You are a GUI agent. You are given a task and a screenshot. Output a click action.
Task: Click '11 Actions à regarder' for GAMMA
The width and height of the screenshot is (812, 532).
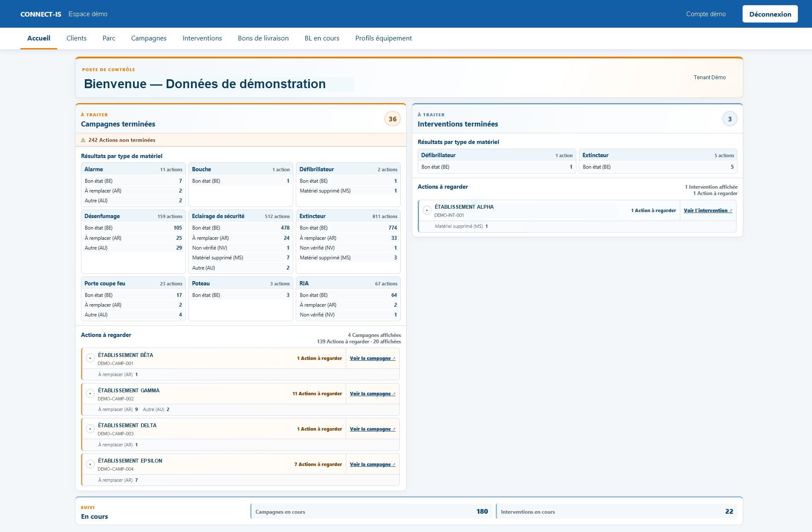coord(317,394)
